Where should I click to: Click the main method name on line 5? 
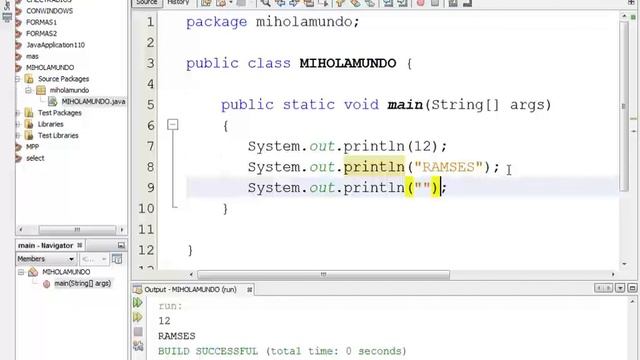[x=405, y=105]
